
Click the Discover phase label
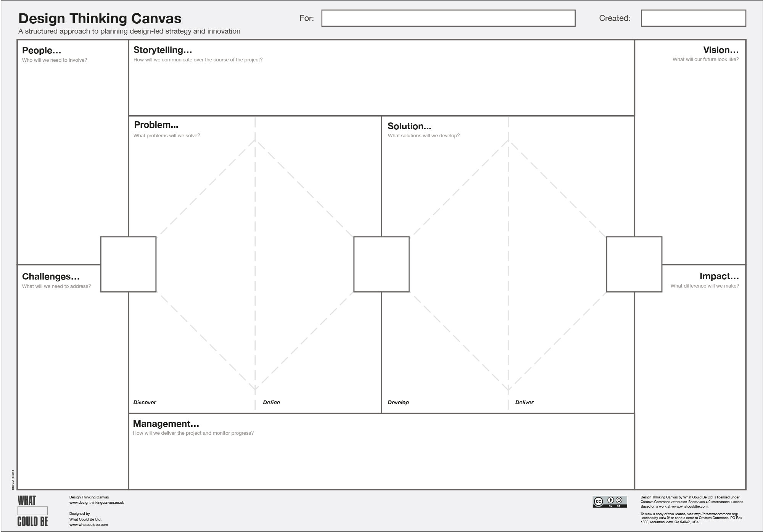tap(145, 402)
